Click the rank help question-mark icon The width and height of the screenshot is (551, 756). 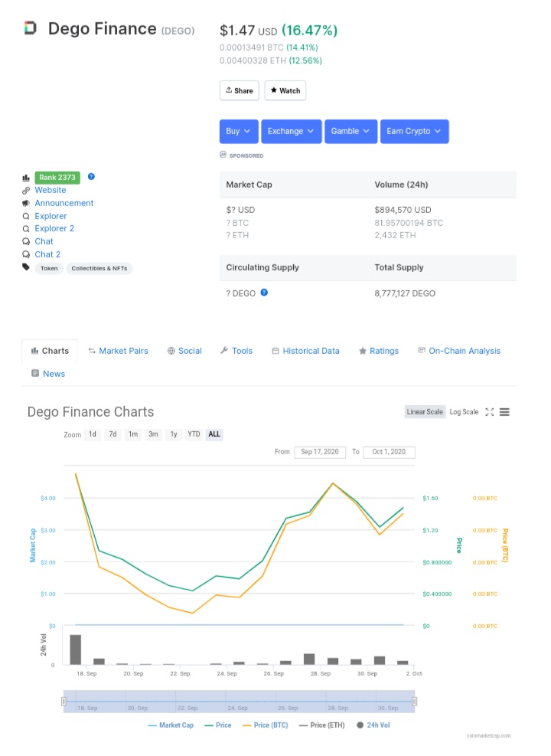[x=91, y=176]
